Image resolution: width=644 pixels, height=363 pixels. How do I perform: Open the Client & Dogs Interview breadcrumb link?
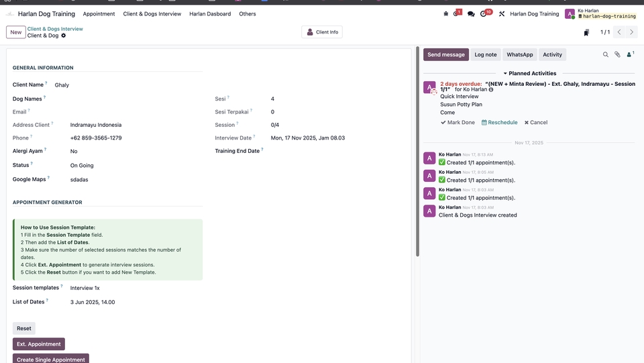[x=55, y=29]
